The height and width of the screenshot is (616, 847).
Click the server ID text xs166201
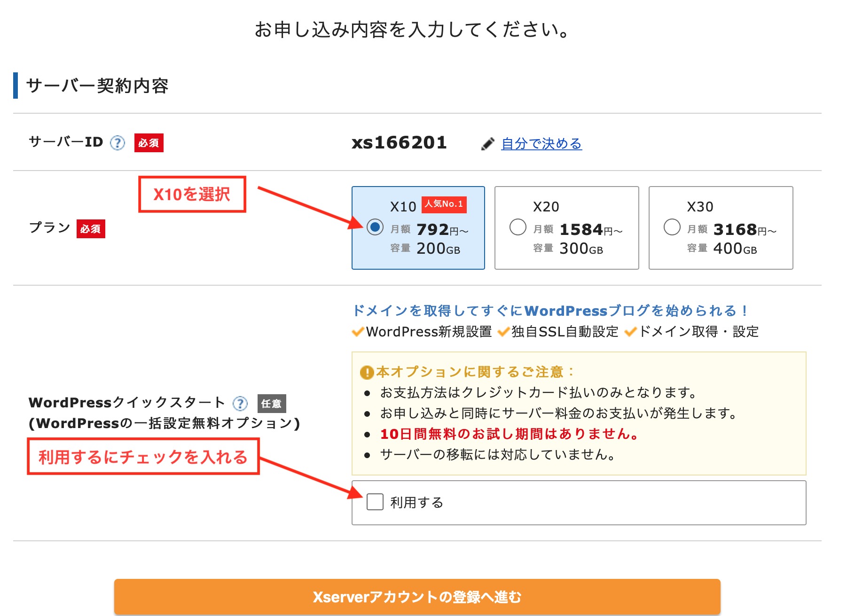click(400, 143)
